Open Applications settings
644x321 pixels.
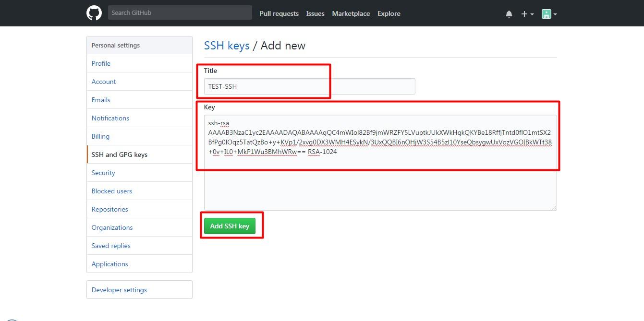[x=139, y=264]
